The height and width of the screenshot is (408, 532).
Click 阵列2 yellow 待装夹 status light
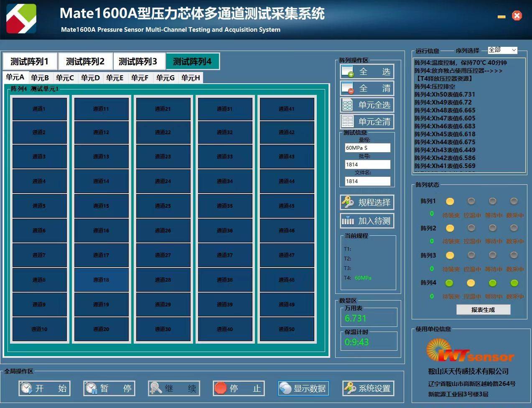(x=450, y=228)
